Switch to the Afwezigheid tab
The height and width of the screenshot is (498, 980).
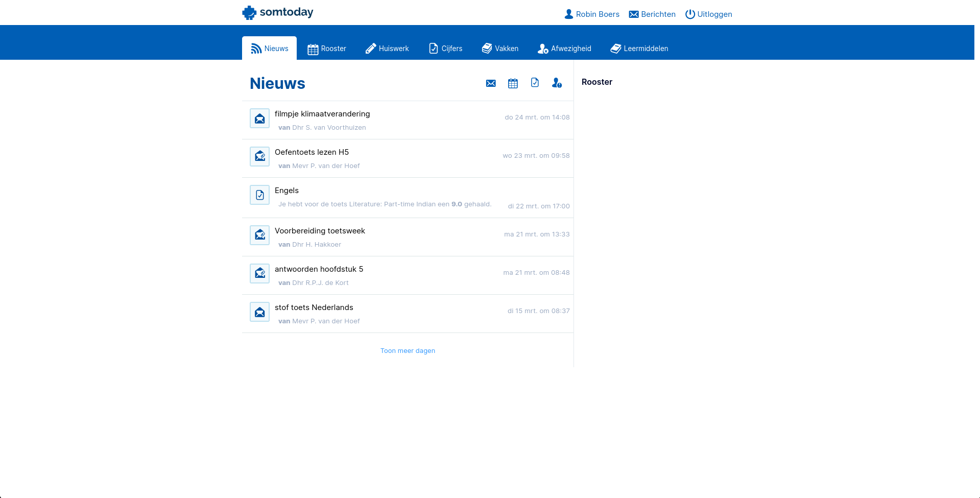[x=564, y=49]
